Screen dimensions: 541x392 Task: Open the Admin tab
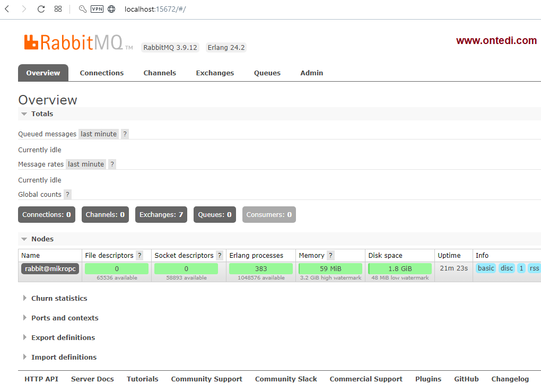coord(312,73)
